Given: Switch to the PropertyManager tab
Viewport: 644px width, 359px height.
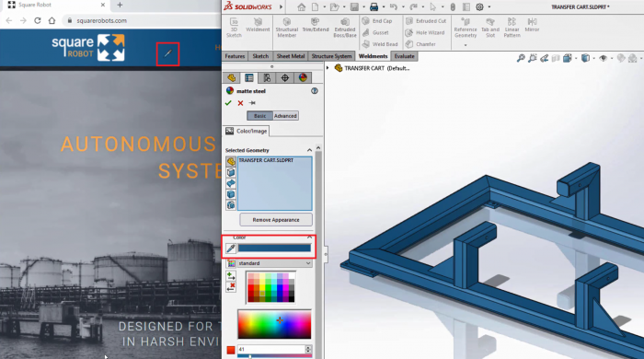Looking at the screenshot, I should click(249, 77).
